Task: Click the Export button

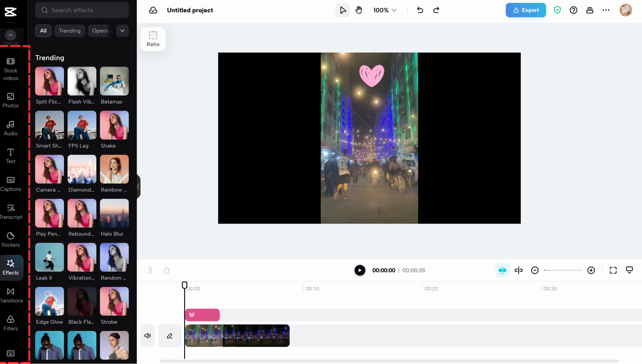Action: (x=526, y=10)
